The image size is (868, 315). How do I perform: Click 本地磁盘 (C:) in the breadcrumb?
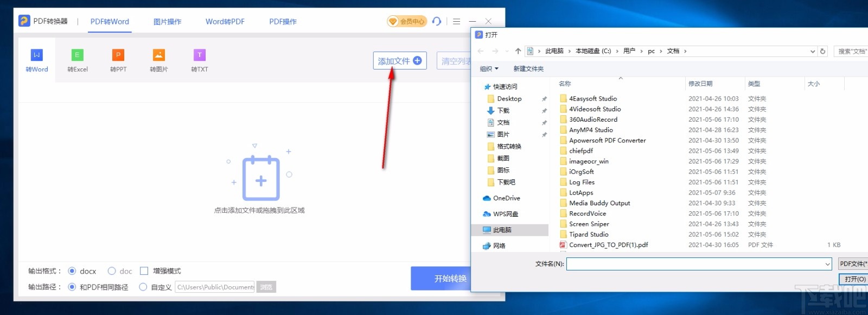(593, 51)
